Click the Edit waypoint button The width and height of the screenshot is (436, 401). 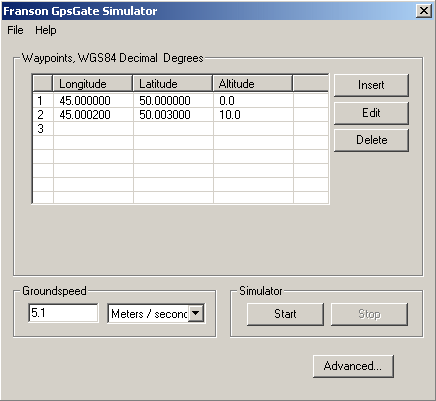[x=371, y=113]
